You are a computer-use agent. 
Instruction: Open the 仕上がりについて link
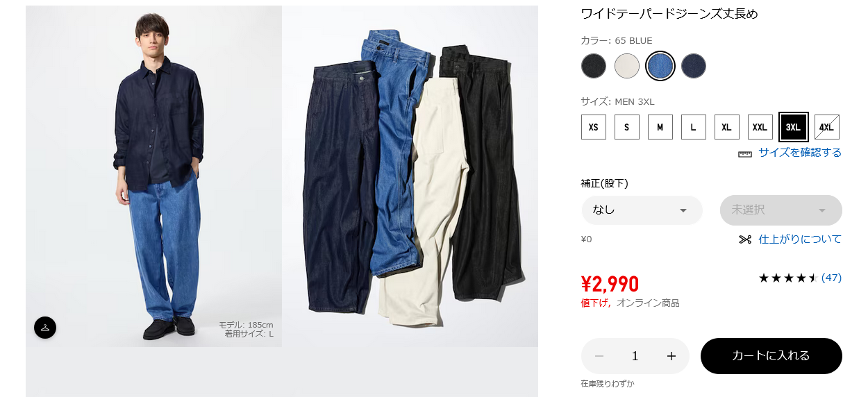tap(800, 239)
